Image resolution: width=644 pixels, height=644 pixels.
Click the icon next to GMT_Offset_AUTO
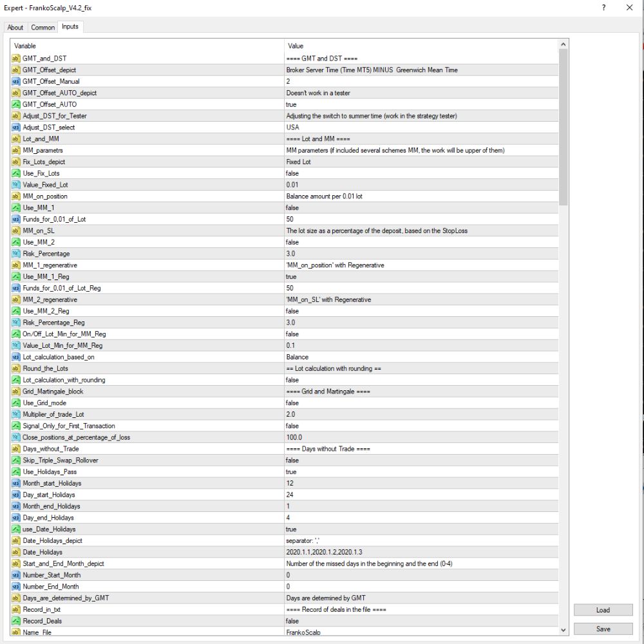click(16, 104)
